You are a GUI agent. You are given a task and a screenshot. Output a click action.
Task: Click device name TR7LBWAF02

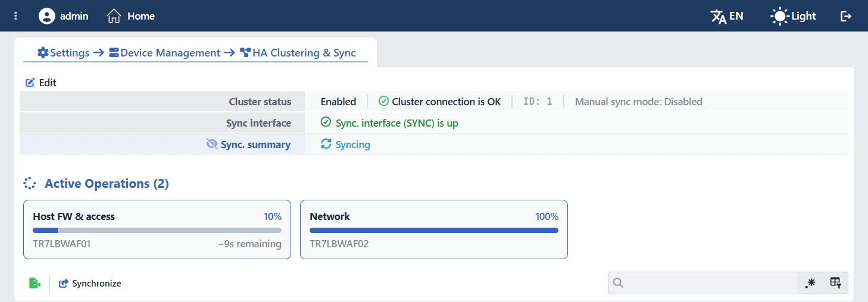[339, 244]
